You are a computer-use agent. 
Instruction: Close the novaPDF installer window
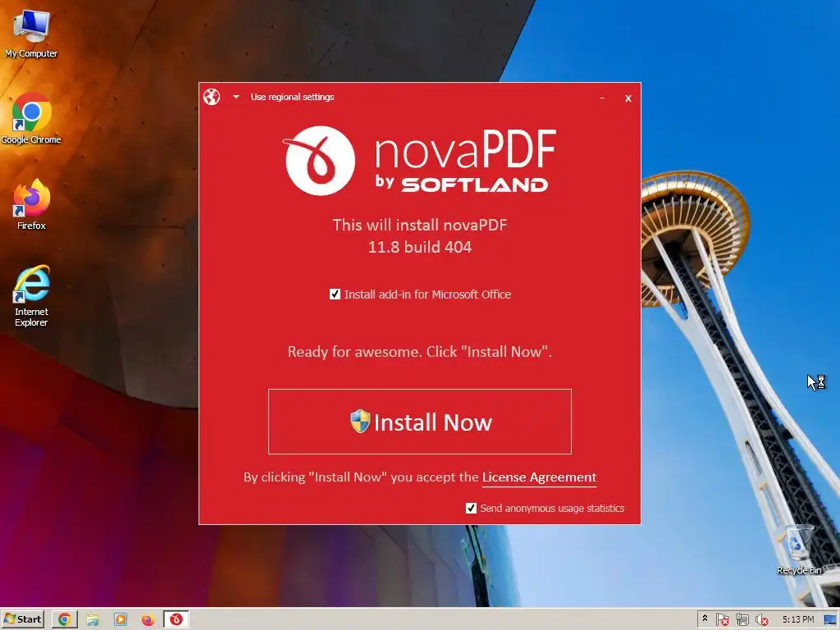pyautogui.click(x=628, y=98)
